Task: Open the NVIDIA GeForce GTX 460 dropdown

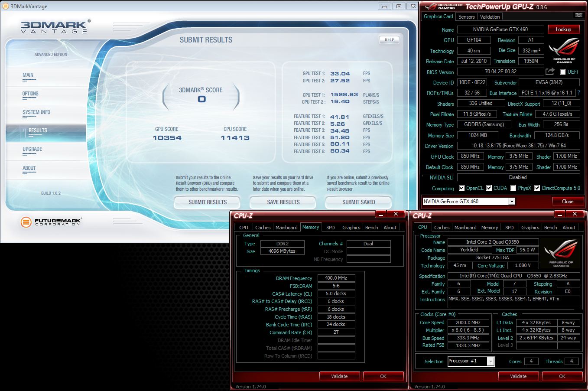Action: click(x=511, y=202)
